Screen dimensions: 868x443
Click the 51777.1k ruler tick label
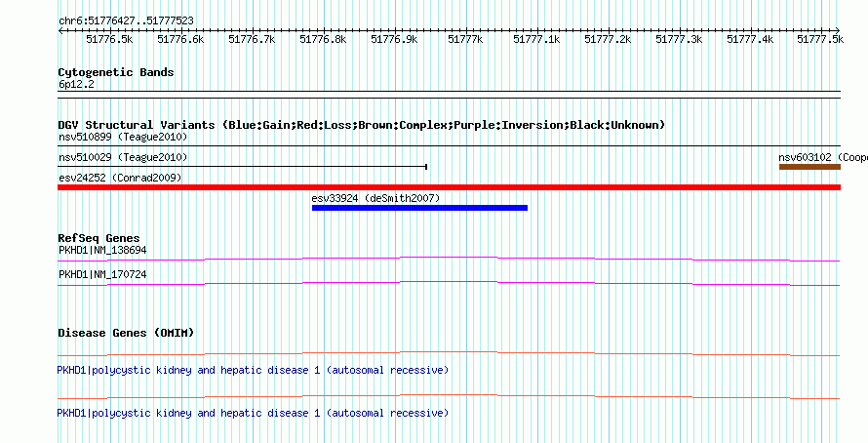(536, 39)
